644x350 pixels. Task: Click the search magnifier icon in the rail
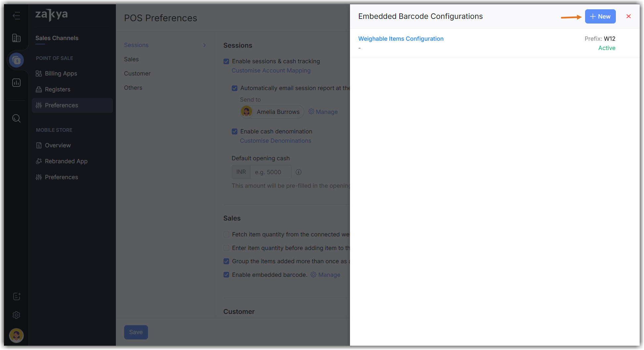coord(16,118)
